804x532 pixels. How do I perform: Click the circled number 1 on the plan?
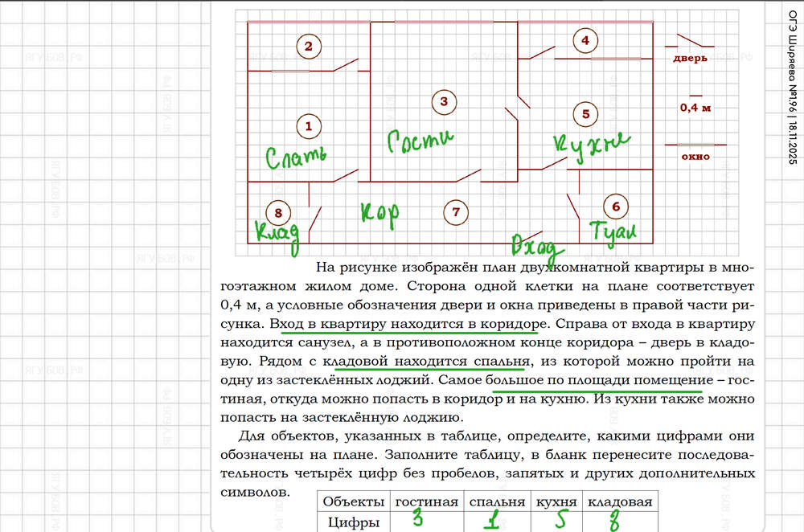[307, 125]
